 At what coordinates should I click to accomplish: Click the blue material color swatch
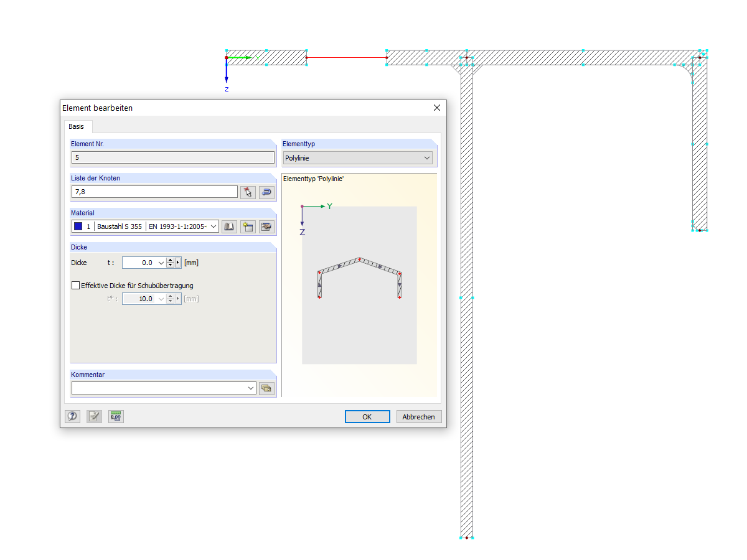point(78,227)
